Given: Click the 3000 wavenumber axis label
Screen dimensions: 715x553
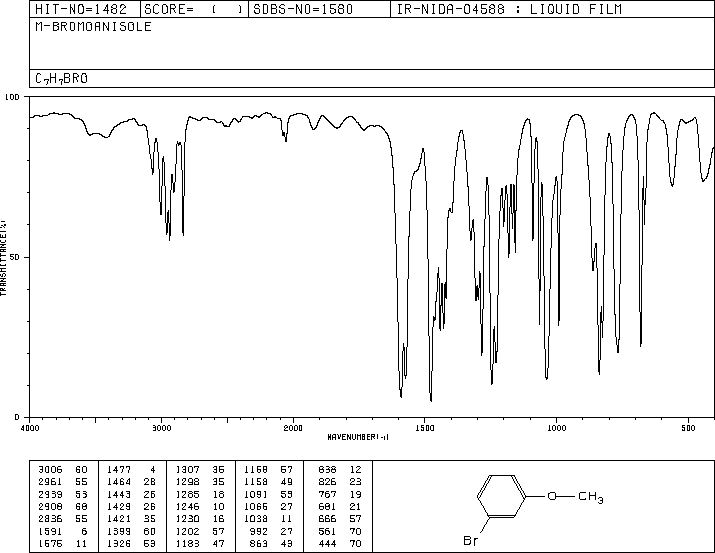Looking at the screenshot, I should 161,428.
